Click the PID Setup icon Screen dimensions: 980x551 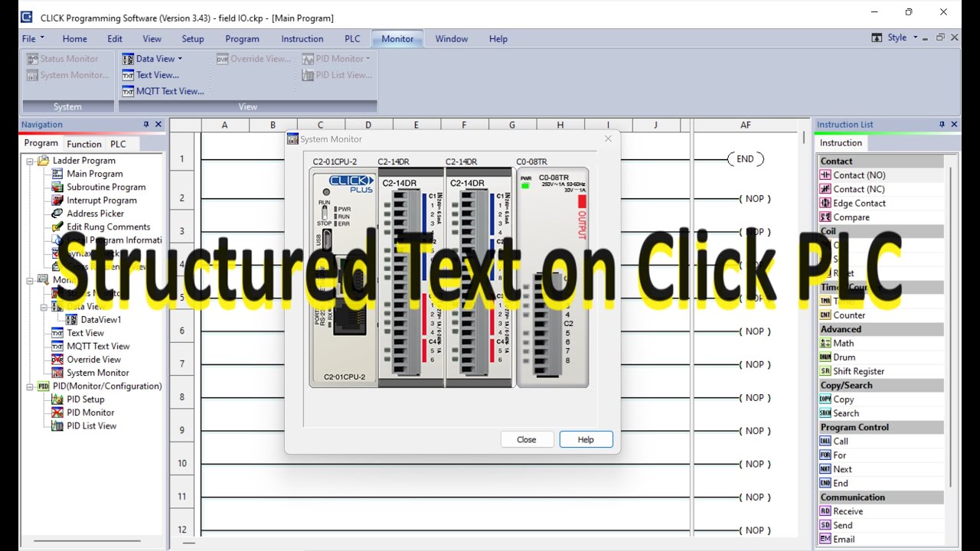(x=57, y=399)
